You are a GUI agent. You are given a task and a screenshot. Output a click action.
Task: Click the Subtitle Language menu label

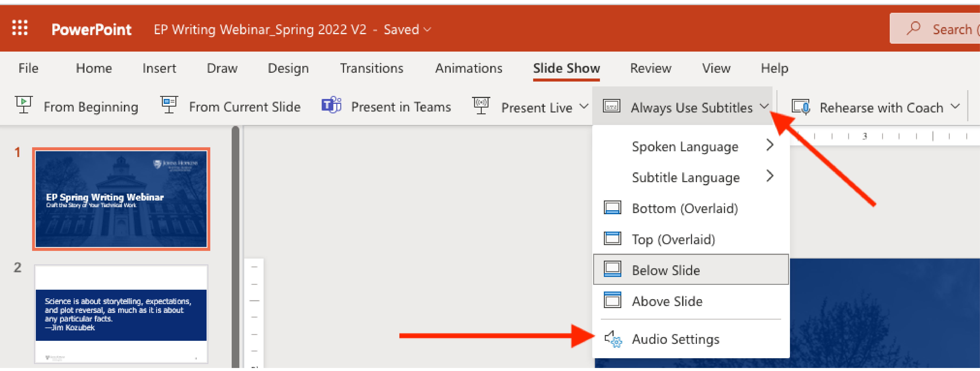click(686, 177)
